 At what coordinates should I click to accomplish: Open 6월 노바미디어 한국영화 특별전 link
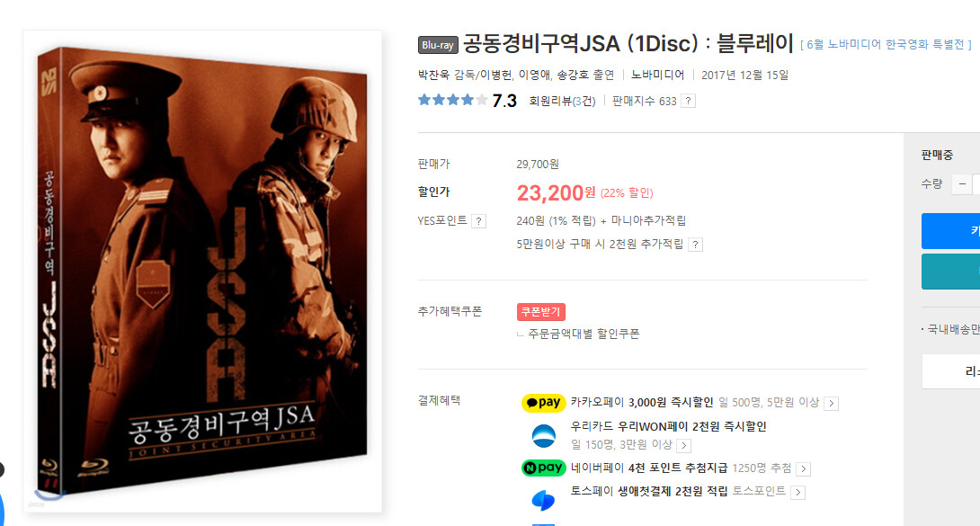pos(886,44)
